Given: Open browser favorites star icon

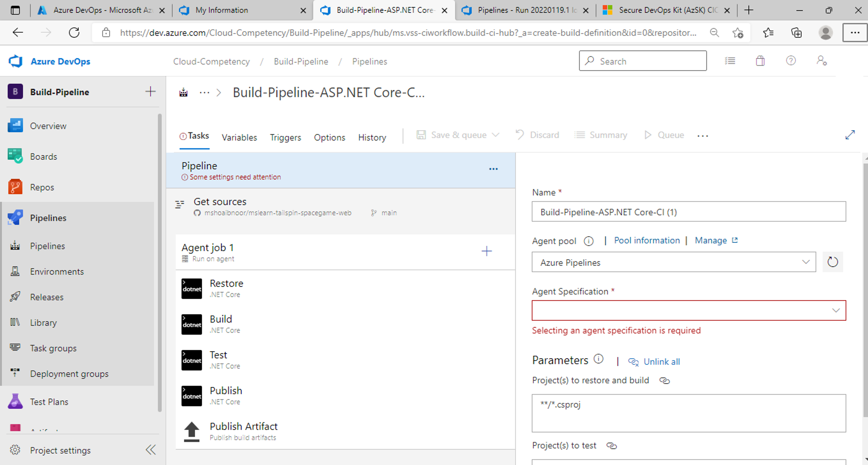Looking at the screenshot, I should click(768, 33).
